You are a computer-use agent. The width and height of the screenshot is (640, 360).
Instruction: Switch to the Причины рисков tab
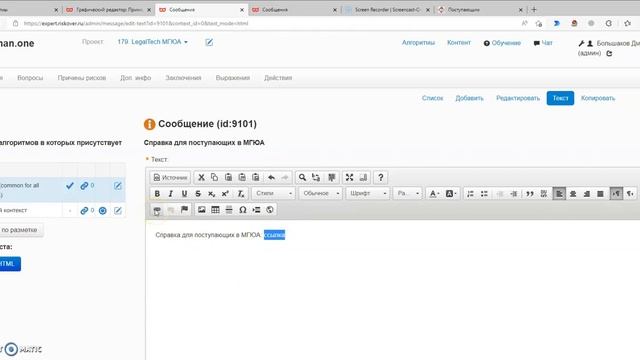coord(82,78)
